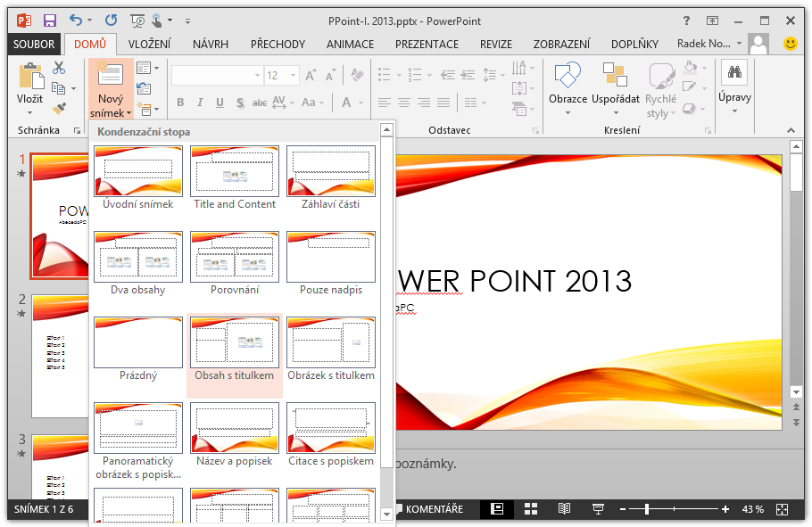Click the Redo/Repeat icon
Viewport: 812px width, 527px height.
(111, 21)
